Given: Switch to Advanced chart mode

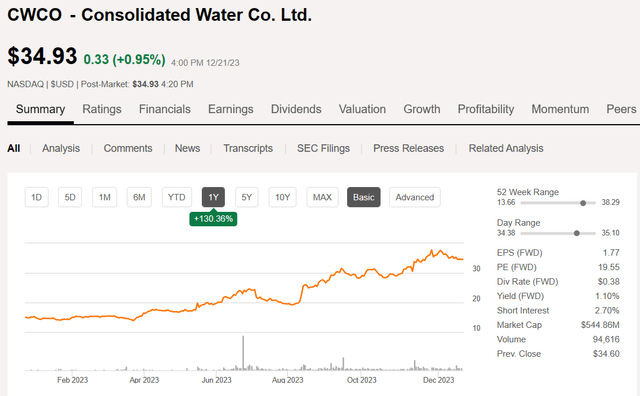Looking at the screenshot, I should click(415, 197).
